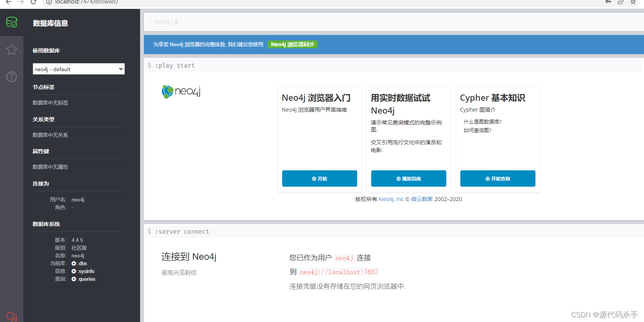Open the database information sidebar icon

click(12, 22)
